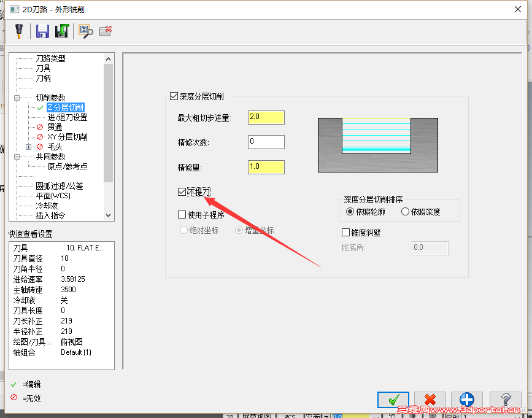Expand the 毛头 tree node
The width and height of the screenshot is (532, 418).
pos(28,147)
